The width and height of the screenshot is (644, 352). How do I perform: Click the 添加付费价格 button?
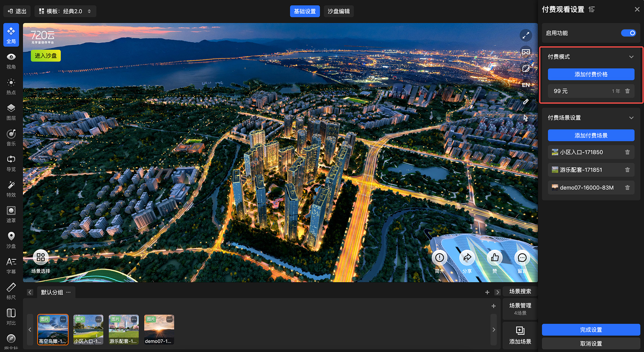pyautogui.click(x=591, y=74)
